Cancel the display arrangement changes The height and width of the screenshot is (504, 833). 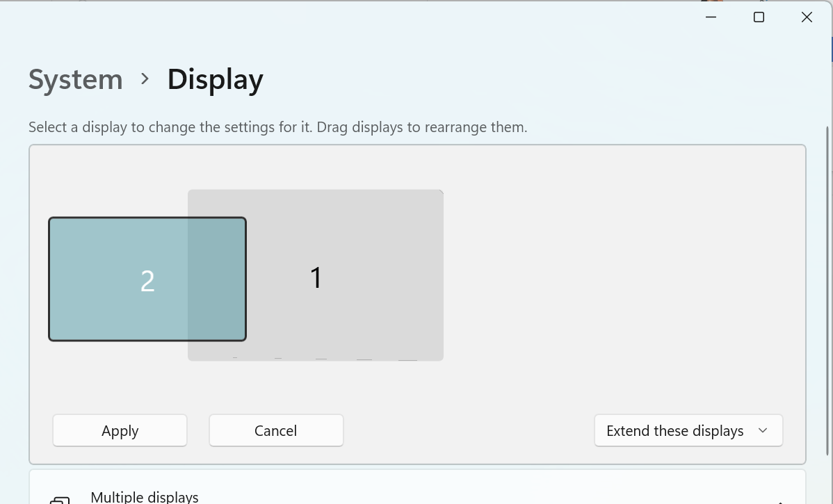[276, 431]
